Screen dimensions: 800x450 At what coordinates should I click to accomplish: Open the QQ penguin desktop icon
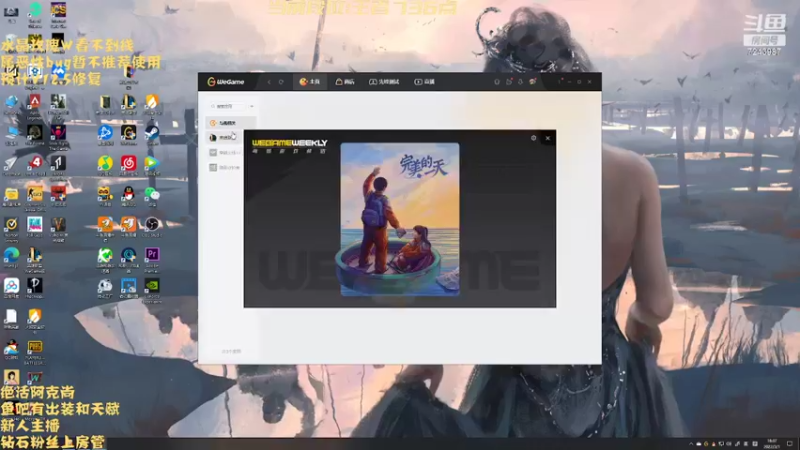pyautogui.click(x=129, y=196)
